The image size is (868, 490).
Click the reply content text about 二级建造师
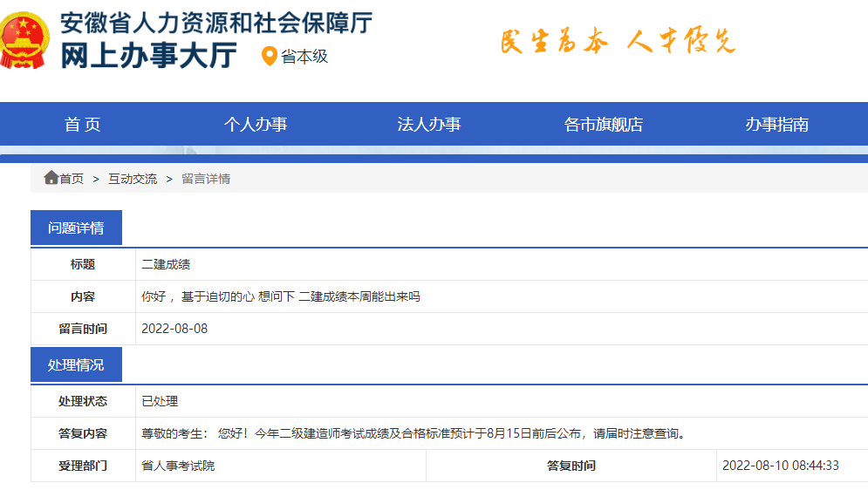[413, 433]
